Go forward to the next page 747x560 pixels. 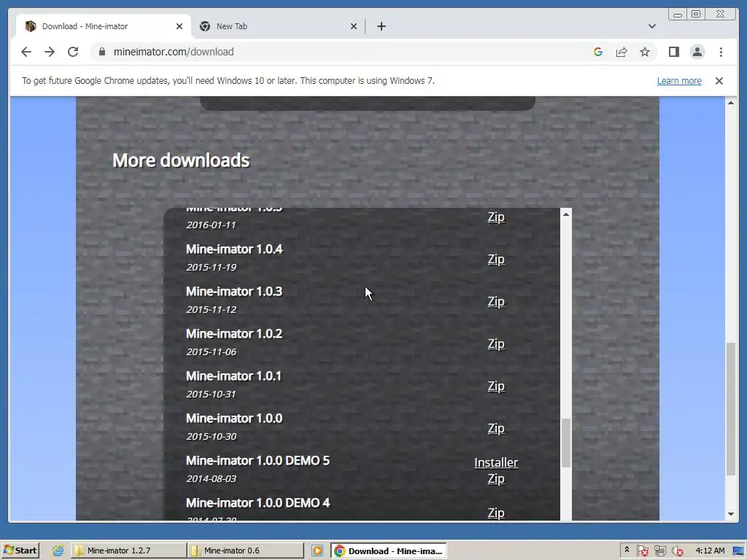tap(50, 52)
